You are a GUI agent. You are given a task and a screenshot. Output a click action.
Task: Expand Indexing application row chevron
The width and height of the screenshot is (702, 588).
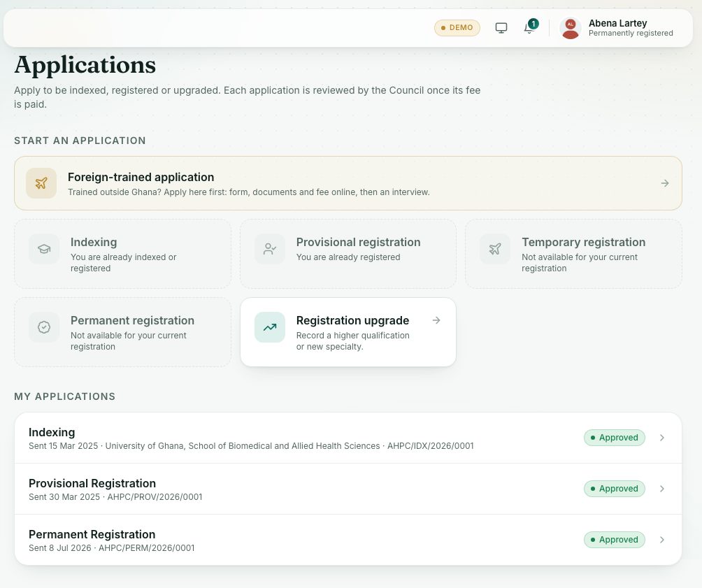coord(662,438)
